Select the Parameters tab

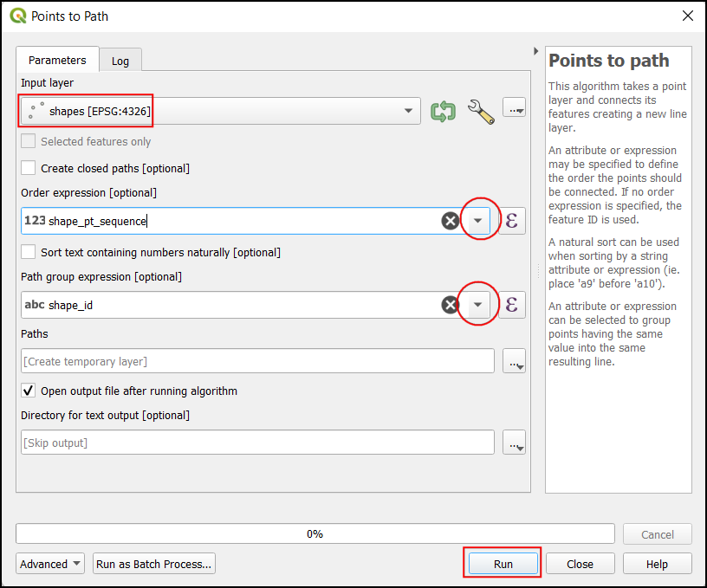(x=57, y=60)
